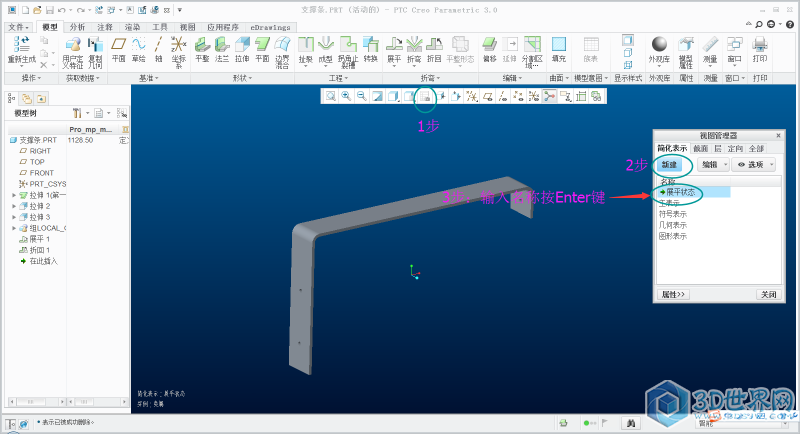
Task: Expand the 拉伸 3 tree node
Action: click(14, 217)
